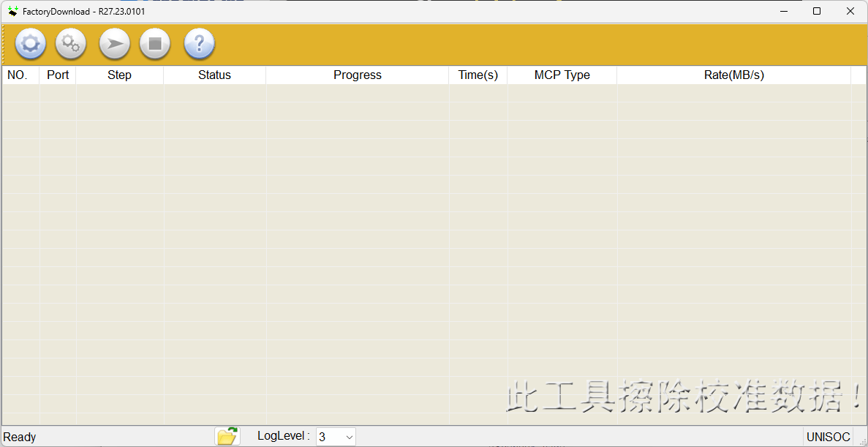Click the LogLevel label text

point(282,436)
